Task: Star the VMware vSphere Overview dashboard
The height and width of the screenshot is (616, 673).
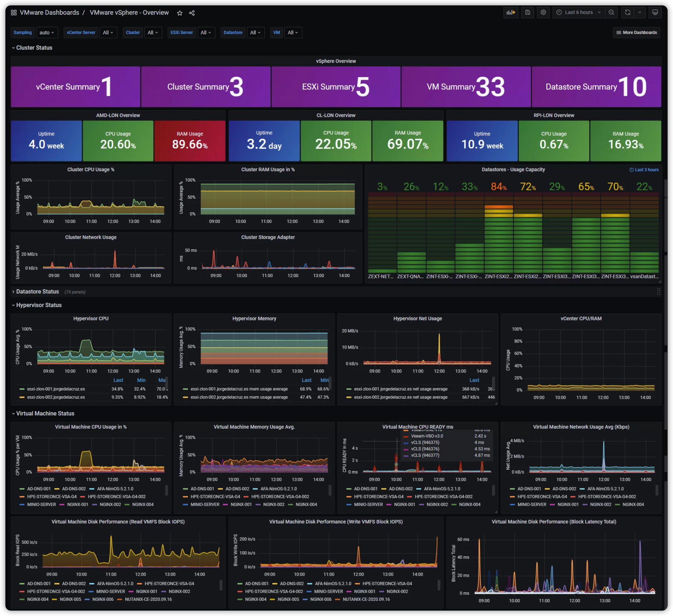Action: pyautogui.click(x=180, y=13)
